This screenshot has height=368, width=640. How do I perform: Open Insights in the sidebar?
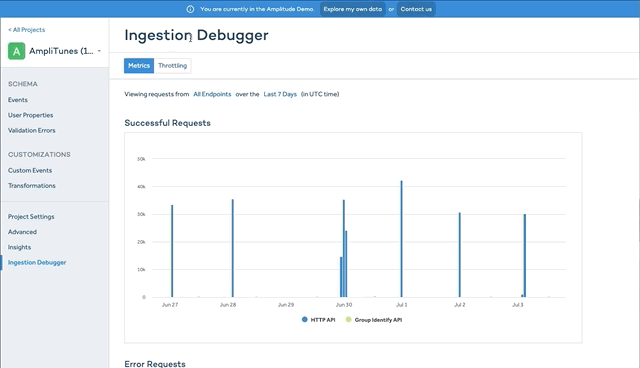(19, 247)
